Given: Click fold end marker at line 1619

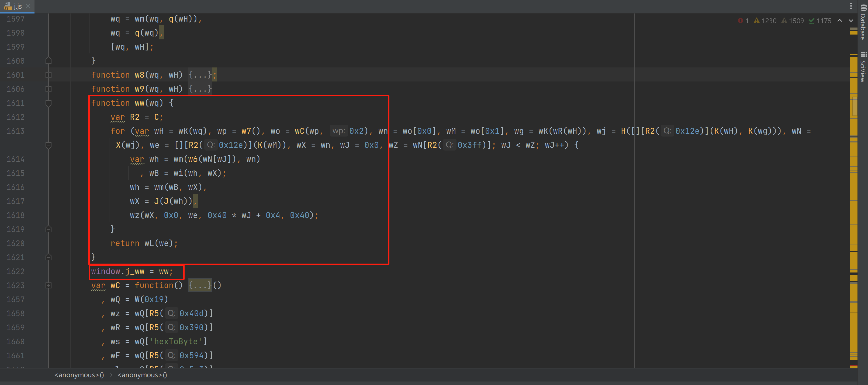Looking at the screenshot, I should click(49, 229).
